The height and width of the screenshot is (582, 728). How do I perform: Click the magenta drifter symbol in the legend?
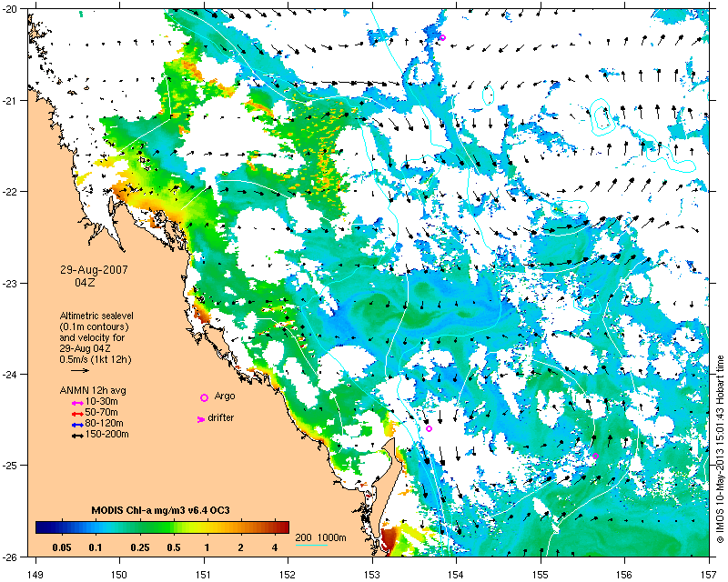[201, 419]
